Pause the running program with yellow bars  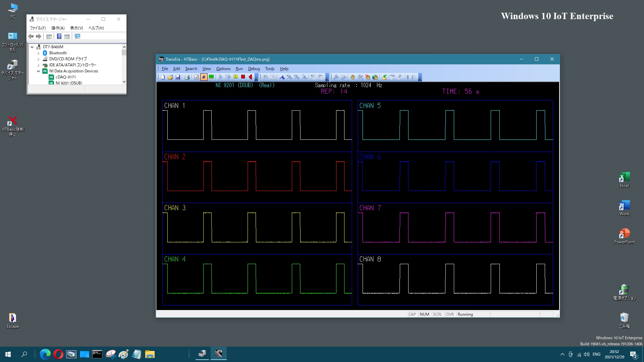point(236,77)
